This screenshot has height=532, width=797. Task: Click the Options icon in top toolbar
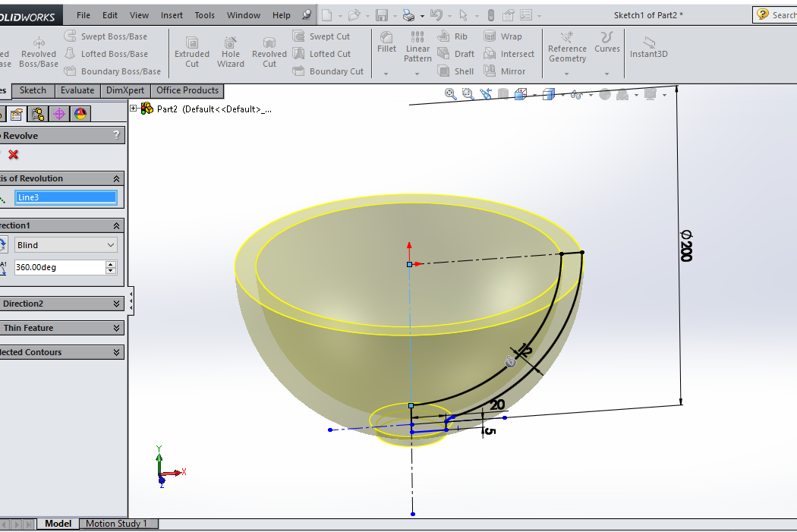pyautogui.click(x=526, y=15)
